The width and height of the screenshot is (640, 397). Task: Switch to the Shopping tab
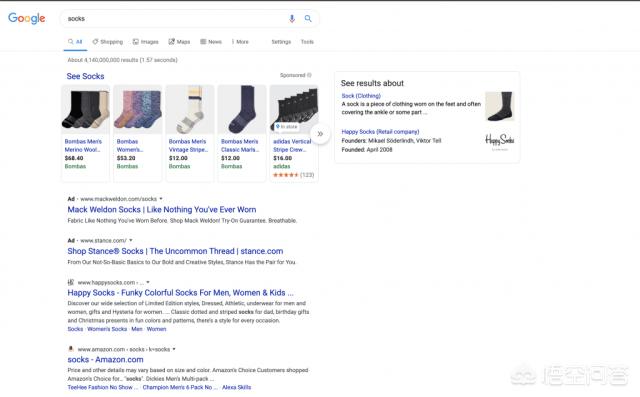click(x=107, y=42)
